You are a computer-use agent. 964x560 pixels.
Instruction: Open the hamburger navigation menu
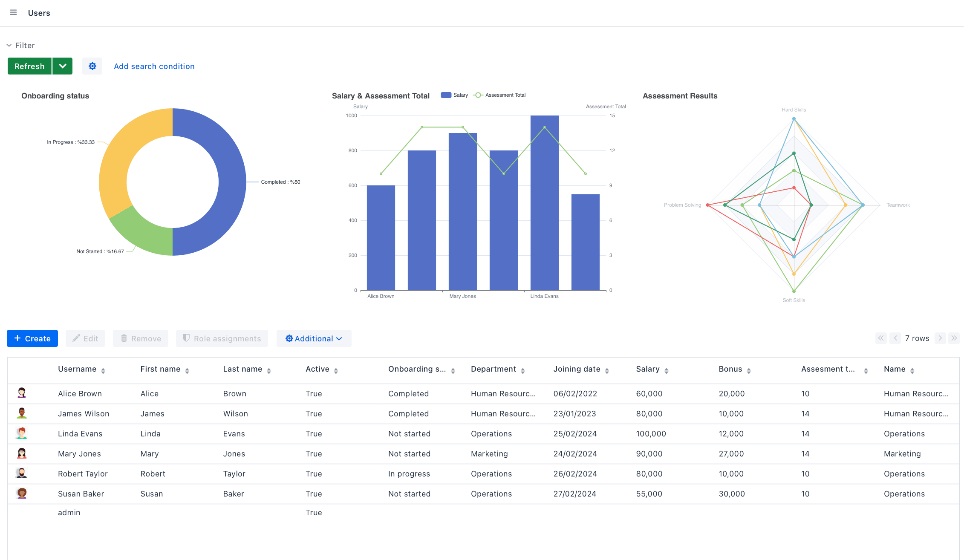point(13,12)
